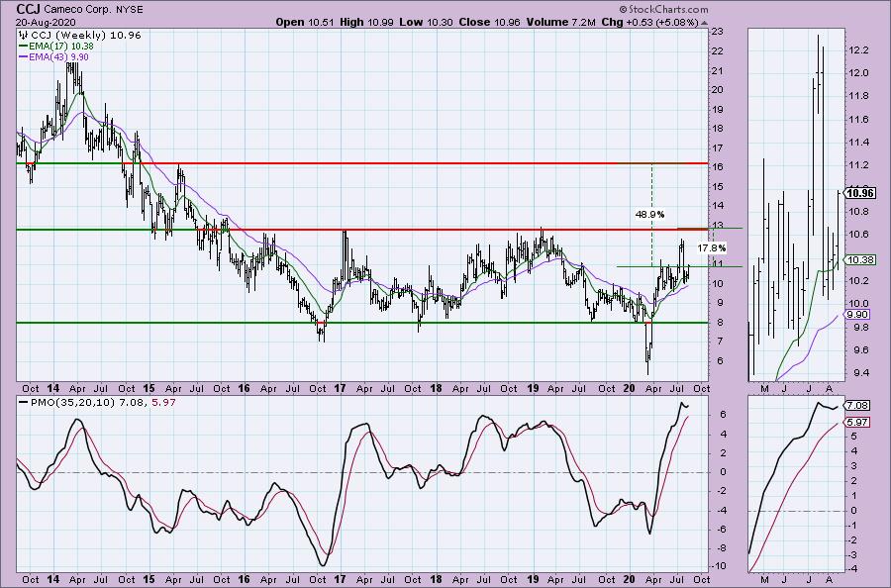
Task: Click the 48.9% measurement annotation
Action: [x=649, y=214]
